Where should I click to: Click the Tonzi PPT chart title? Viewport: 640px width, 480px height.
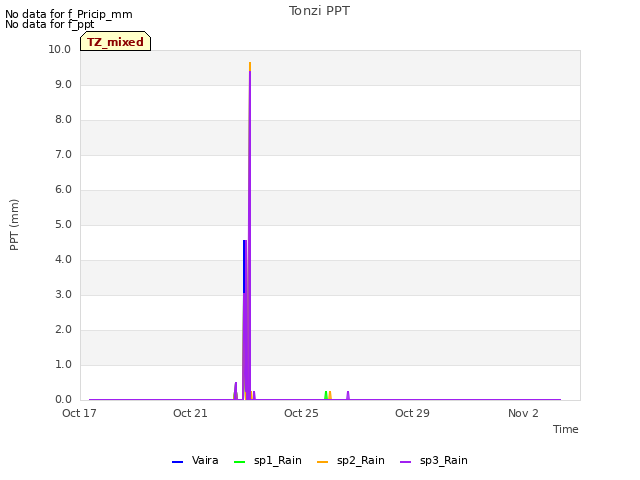pos(319,11)
